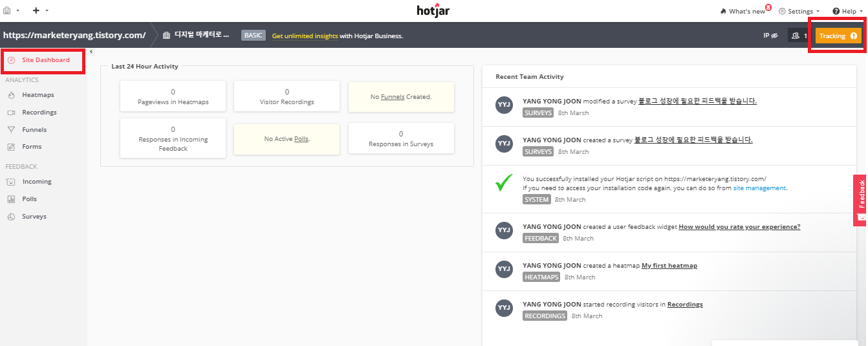
Task: Click the Last 24 Hour Activity title
Action: tap(145, 66)
